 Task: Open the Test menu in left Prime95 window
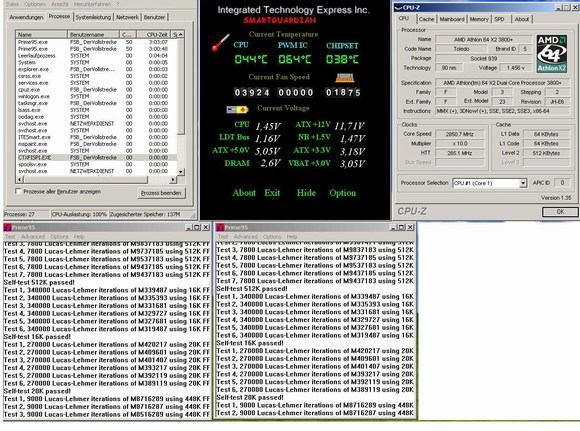(10, 236)
